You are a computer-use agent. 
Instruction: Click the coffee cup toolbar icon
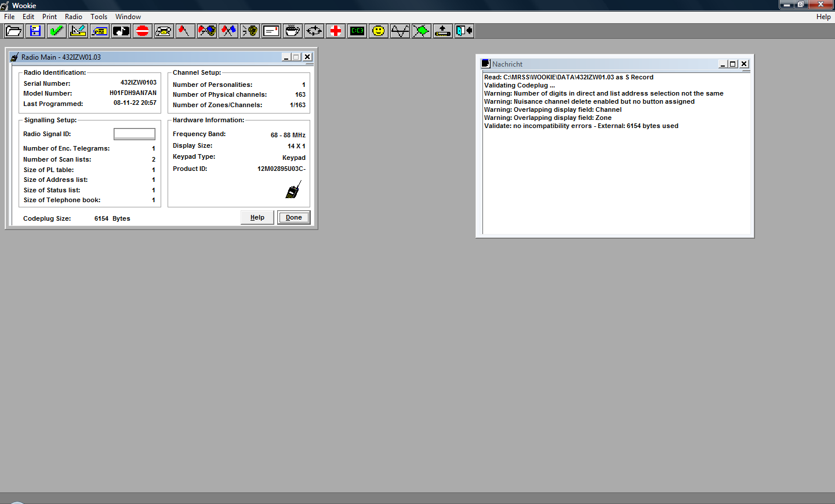pos(293,31)
